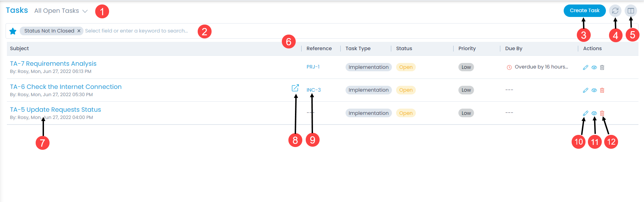
Task: View the TA-7 task using eye icon
Action: pyautogui.click(x=594, y=67)
